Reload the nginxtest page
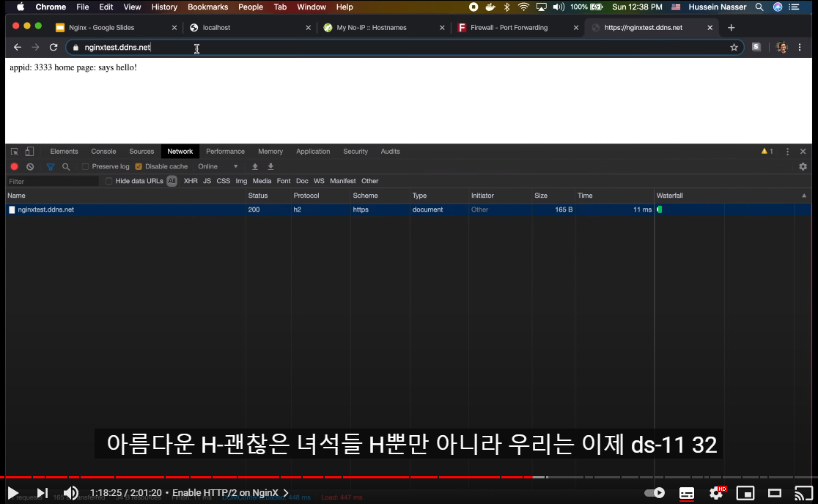This screenshot has width=818, height=504. coord(54,48)
